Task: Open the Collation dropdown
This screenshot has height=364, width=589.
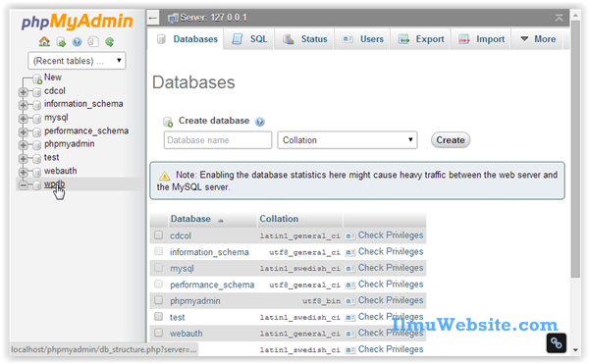Action: coord(348,140)
